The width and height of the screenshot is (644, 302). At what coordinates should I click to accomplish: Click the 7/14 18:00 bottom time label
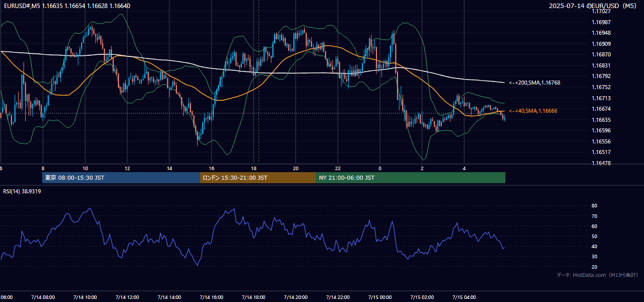click(x=253, y=297)
